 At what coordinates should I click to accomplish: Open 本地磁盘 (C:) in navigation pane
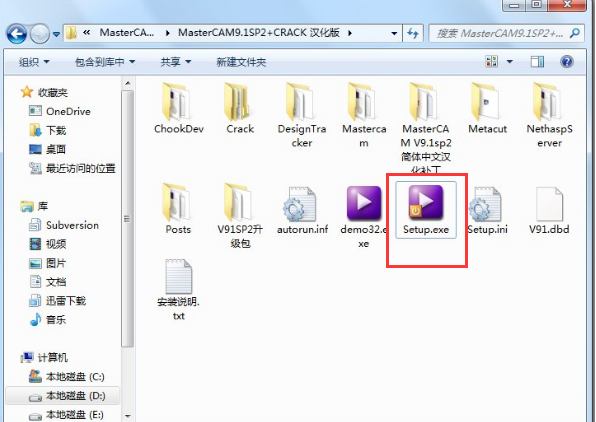click(x=67, y=377)
